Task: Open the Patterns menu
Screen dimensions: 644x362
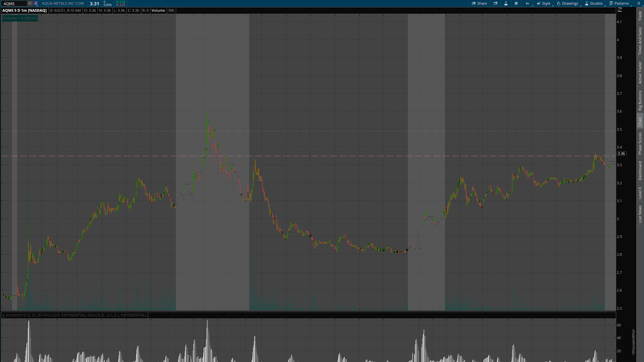Action: (619, 3)
